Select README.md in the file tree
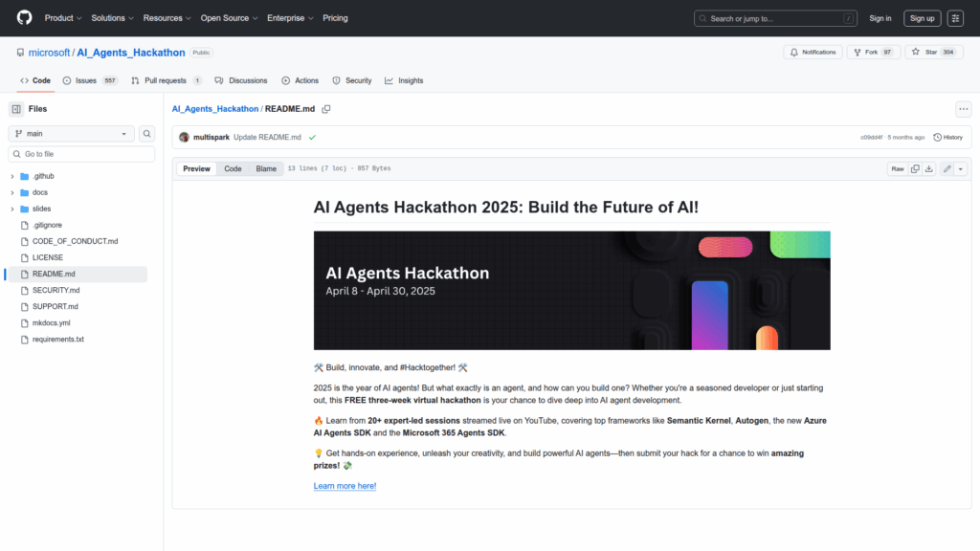The image size is (980, 551). 78,274
